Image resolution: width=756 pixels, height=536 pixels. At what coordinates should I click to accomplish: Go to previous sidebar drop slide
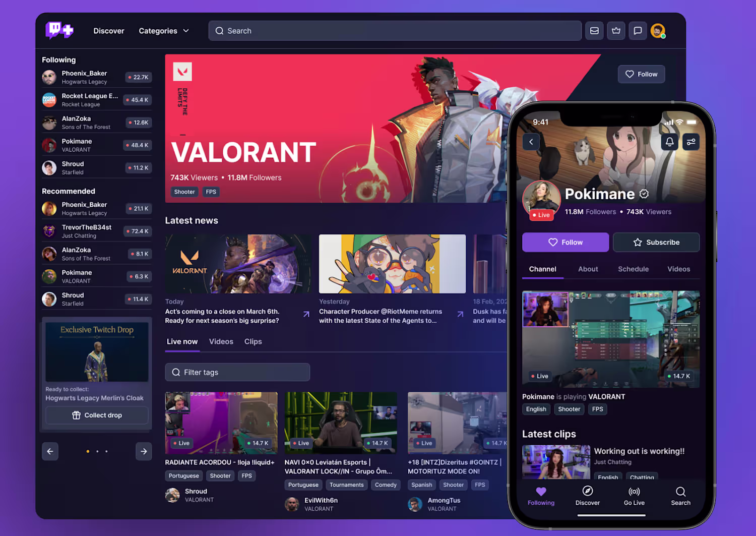tap(50, 451)
